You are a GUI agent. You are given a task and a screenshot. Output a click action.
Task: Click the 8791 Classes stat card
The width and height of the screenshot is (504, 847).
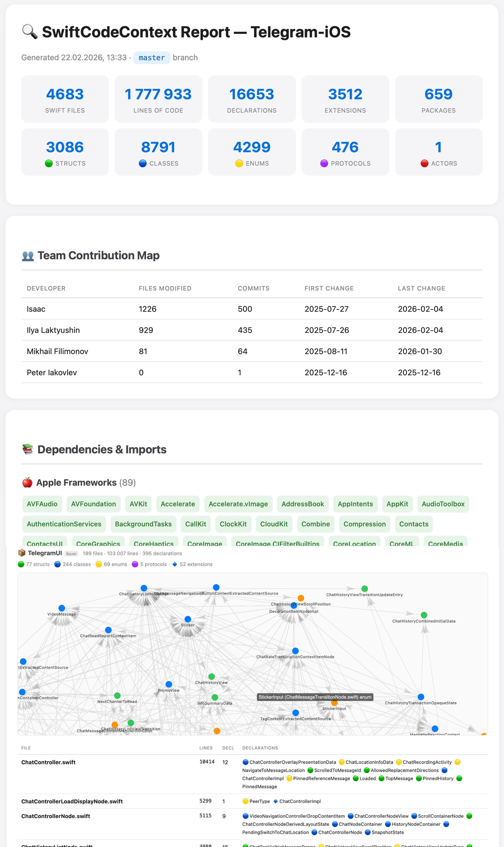[x=158, y=152]
